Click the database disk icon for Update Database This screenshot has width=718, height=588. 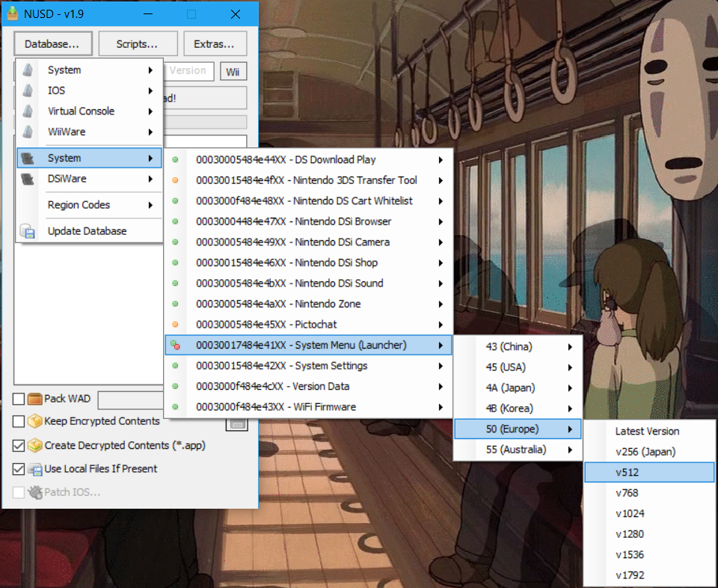28,231
